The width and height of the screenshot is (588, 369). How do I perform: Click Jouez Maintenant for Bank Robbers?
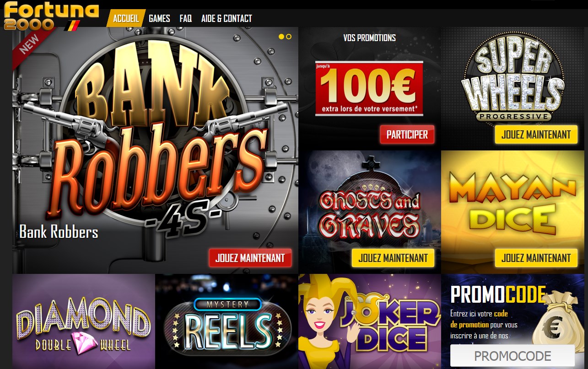click(x=250, y=258)
